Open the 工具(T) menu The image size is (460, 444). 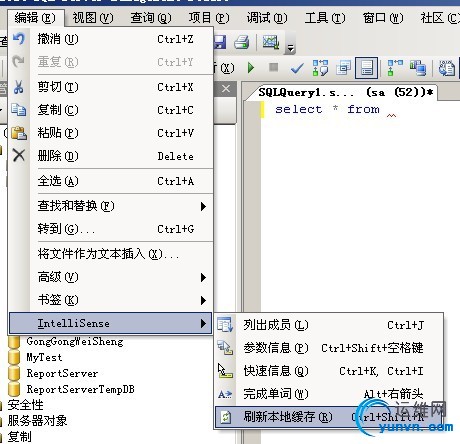tap(325, 18)
